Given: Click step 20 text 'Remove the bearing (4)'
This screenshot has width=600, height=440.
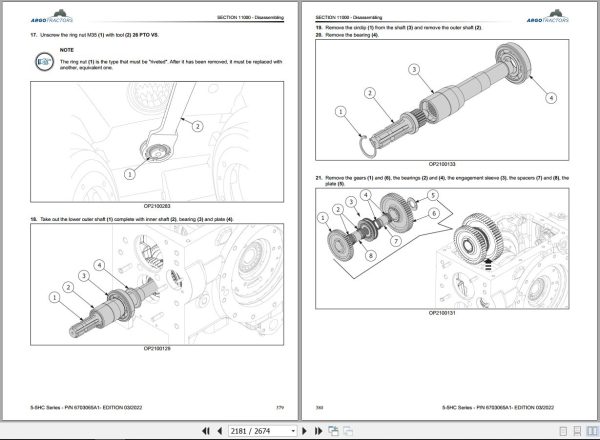Looking at the screenshot, I should click(347, 35).
